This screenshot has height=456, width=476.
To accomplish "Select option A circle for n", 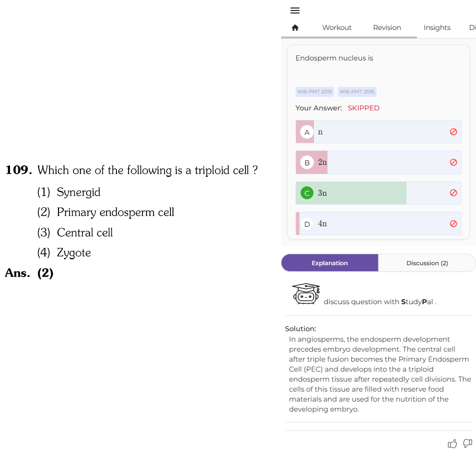I will click(x=307, y=132).
